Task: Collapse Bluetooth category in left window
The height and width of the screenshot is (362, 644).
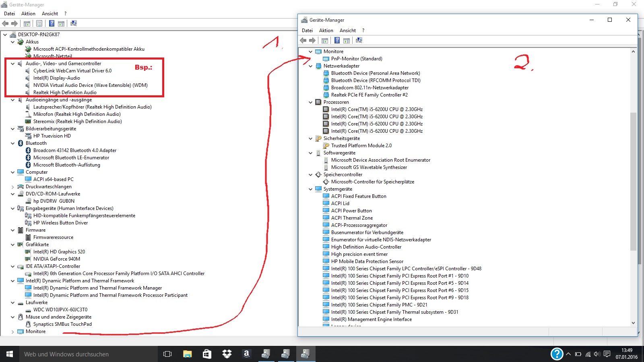Action: (12, 143)
